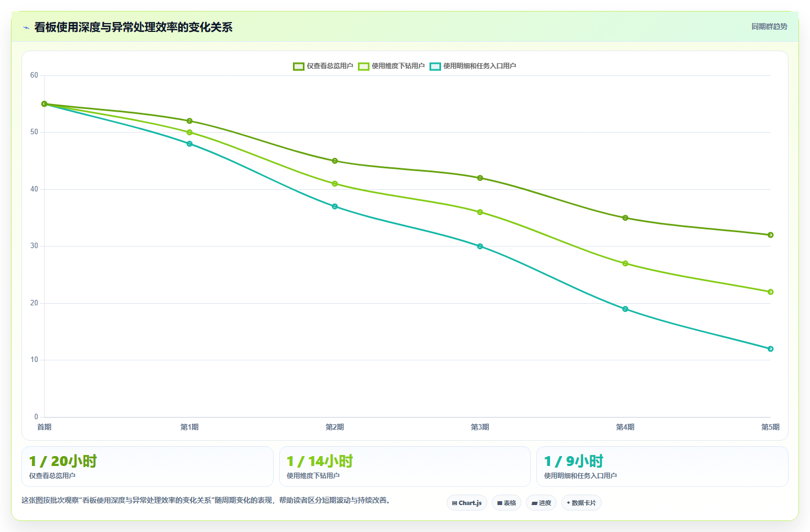Click the 第2期 x-axis label
This screenshot has width=810, height=532.
335,427
